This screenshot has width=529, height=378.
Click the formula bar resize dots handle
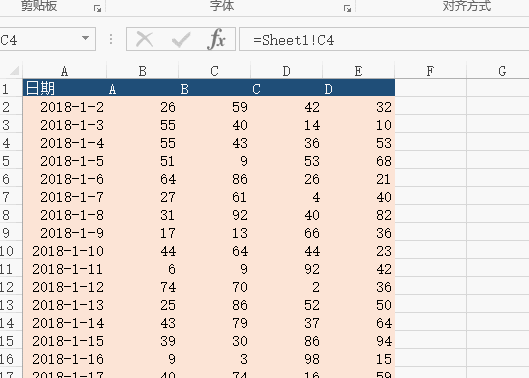point(111,39)
